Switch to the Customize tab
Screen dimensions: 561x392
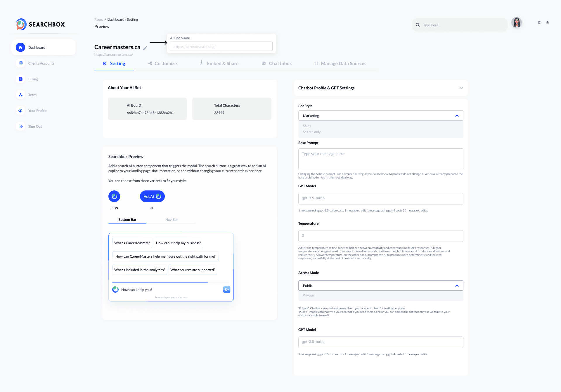(163, 64)
